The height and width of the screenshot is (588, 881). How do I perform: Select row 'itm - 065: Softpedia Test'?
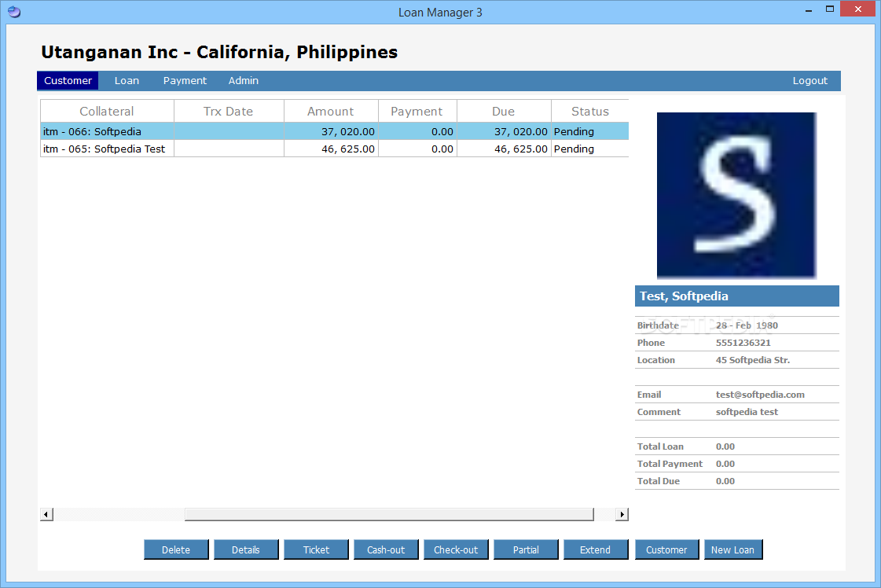pyautogui.click(x=334, y=149)
